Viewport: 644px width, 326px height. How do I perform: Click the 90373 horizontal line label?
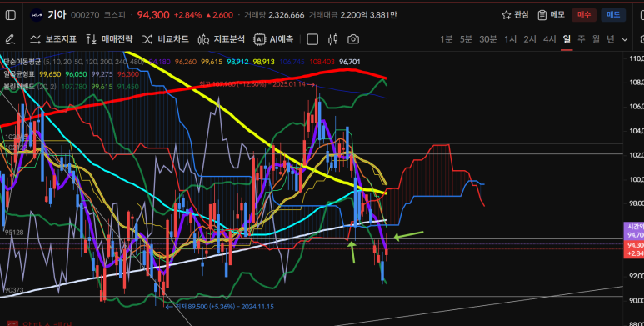pyautogui.click(x=14, y=290)
